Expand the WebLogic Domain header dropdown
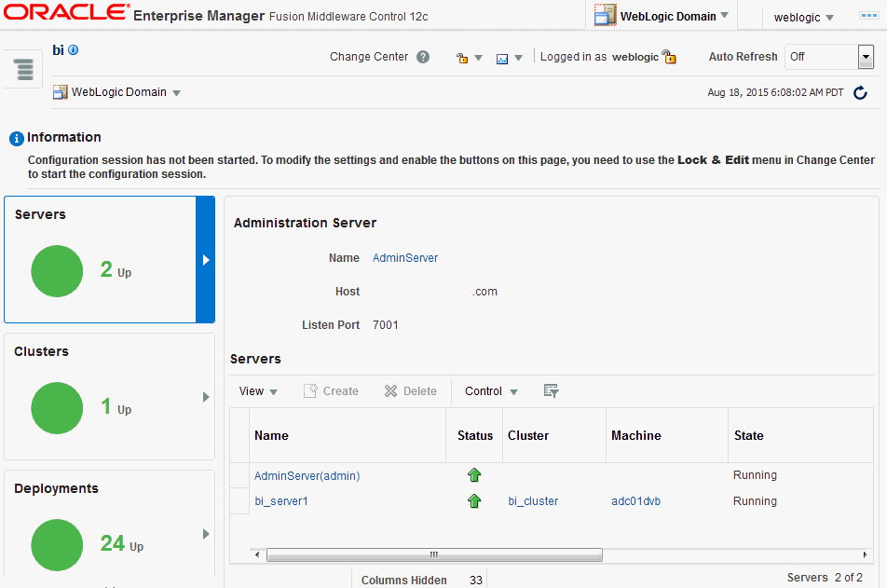Image resolution: width=887 pixels, height=588 pixels. point(725,16)
